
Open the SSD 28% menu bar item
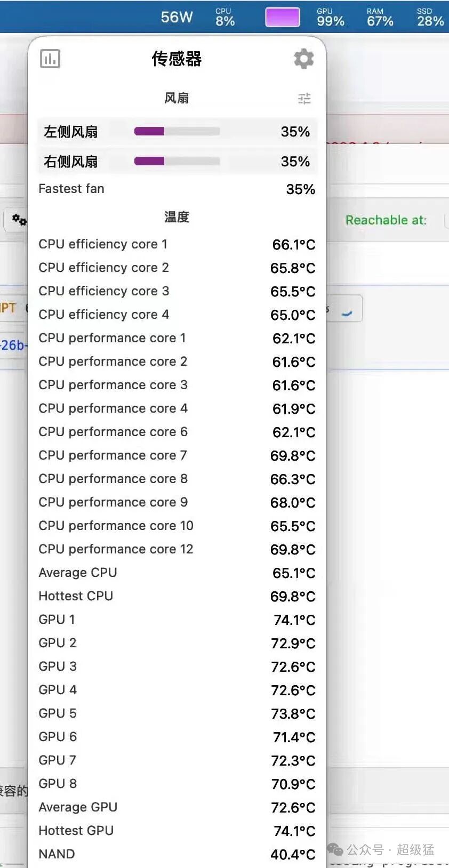430,17
